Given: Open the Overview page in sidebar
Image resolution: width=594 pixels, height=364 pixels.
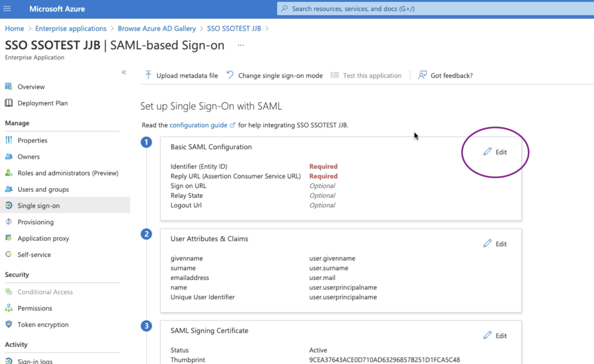Looking at the screenshot, I should pyautogui.click(x=31, y=87).
